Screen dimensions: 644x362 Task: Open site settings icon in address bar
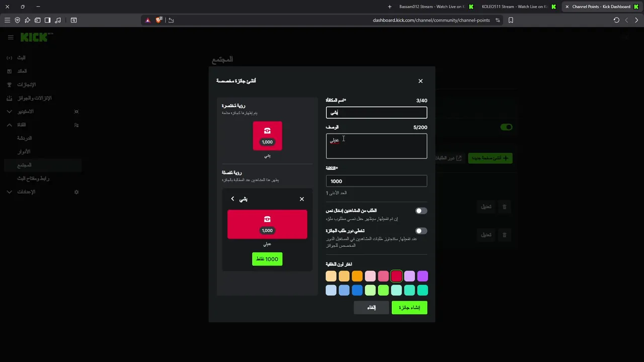pos(498,20)
